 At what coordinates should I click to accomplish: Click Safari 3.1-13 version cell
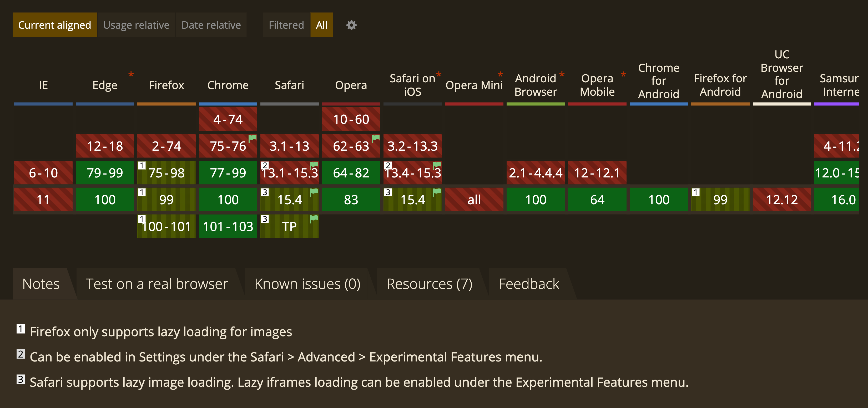289,146
